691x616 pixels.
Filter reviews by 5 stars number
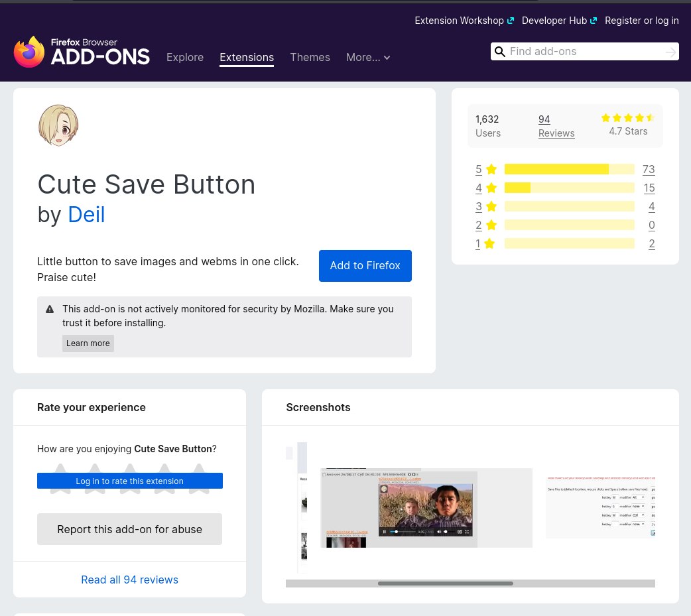click(x=479, y=169)
